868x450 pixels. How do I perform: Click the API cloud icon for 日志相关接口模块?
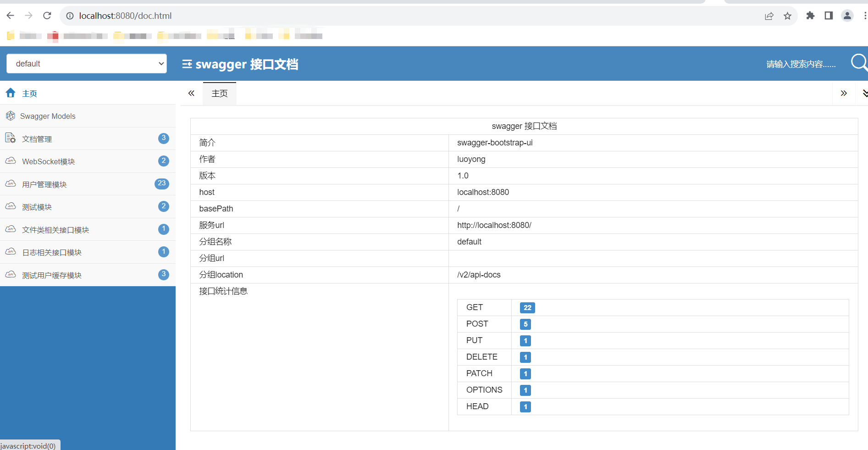pos(11,252)
